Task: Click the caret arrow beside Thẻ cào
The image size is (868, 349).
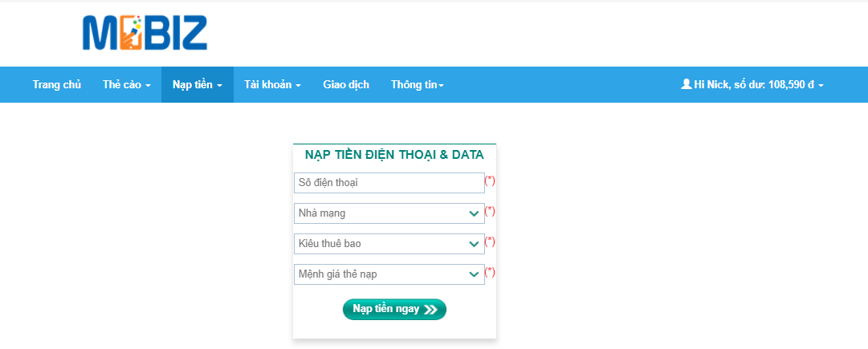Action: [148, 86]
